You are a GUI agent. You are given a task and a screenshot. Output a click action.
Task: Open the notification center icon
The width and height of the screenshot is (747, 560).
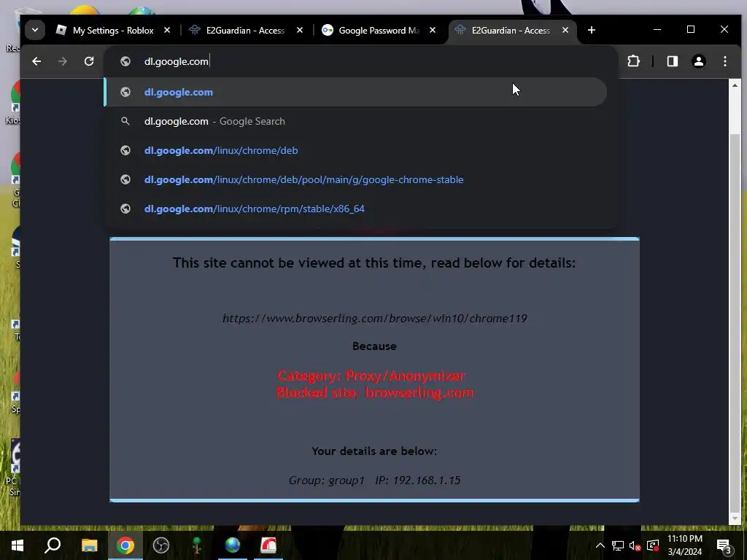[x=724, y=545]
